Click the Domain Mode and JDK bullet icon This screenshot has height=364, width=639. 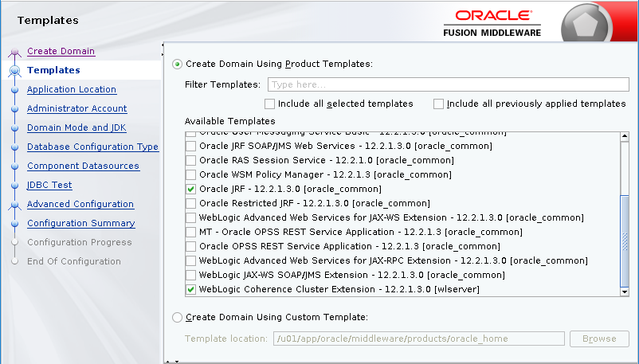click(x=14, y=128)
